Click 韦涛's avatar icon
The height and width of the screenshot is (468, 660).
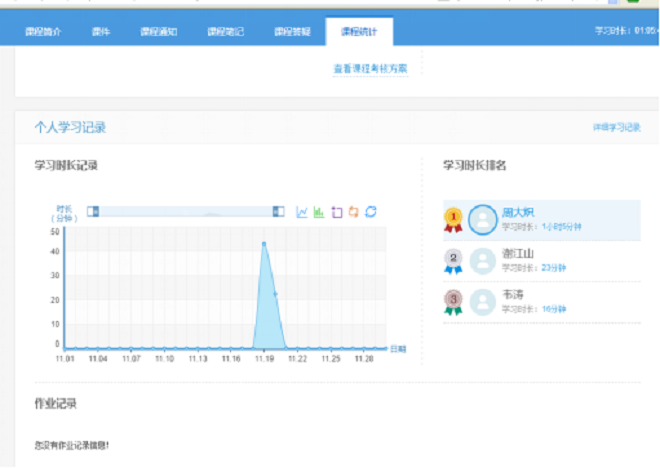483,302
